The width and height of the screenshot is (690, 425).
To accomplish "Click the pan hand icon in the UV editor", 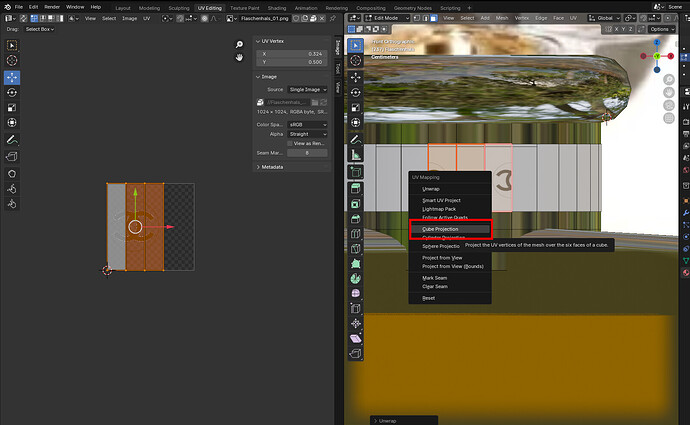I will tap(239, 57).
